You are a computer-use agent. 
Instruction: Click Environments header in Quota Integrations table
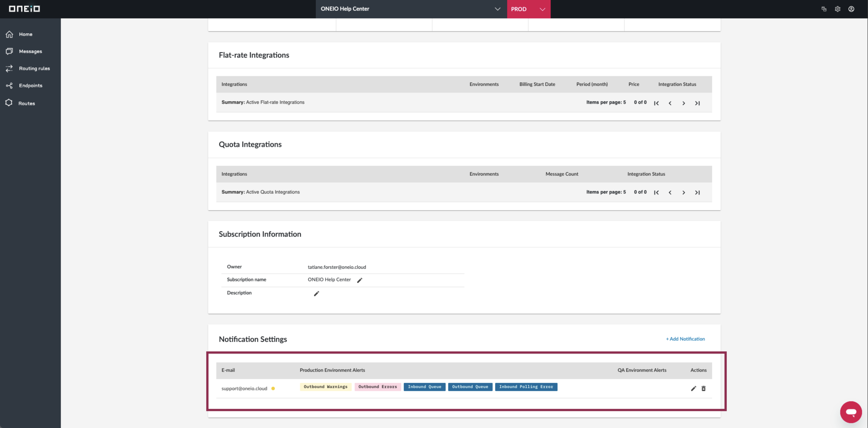(x=484, y=174)
